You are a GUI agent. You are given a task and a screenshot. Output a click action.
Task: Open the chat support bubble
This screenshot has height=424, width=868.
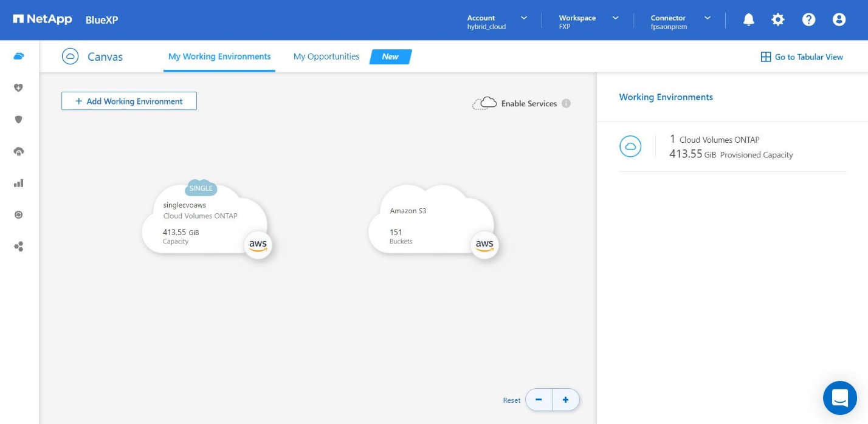839,398
